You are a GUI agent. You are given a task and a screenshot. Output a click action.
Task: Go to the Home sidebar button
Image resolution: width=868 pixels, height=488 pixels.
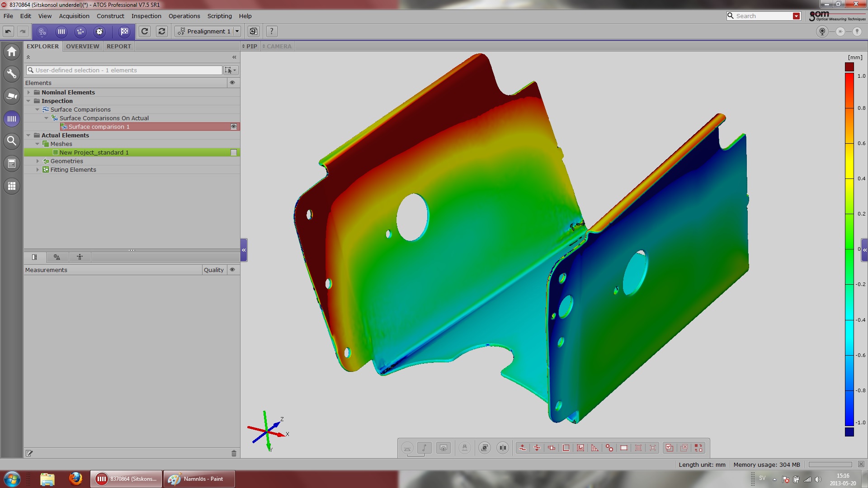pos(12,52)
